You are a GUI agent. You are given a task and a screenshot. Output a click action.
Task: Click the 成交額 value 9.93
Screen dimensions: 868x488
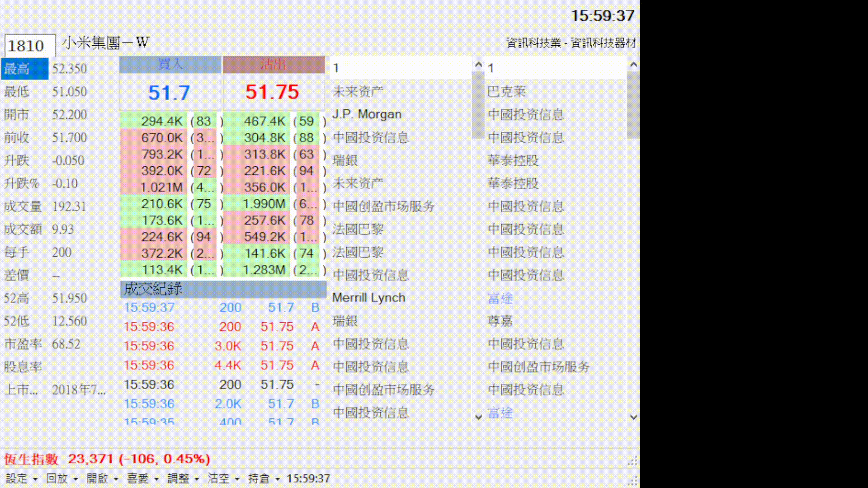pos(62,230)
